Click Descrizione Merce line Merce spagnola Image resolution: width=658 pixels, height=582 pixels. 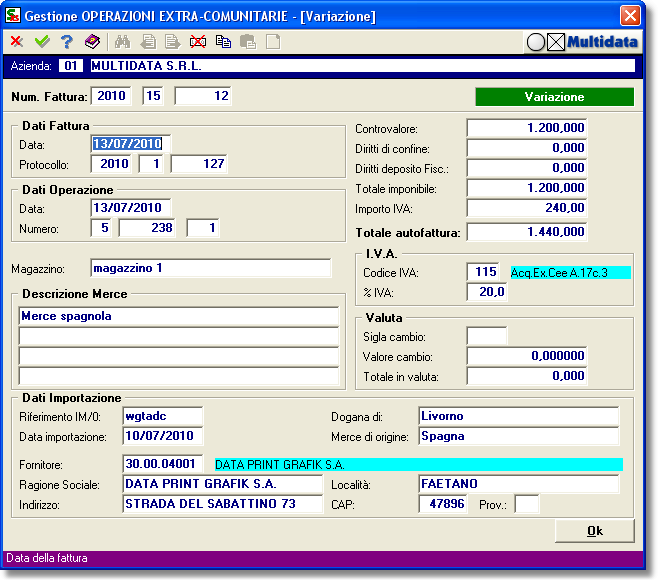[x=179, y=316]
